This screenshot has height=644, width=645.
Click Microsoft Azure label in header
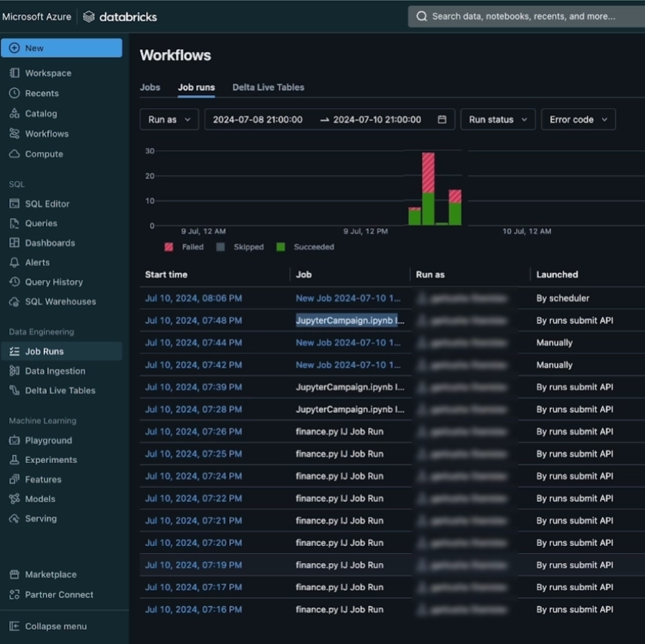pos(37,17)
